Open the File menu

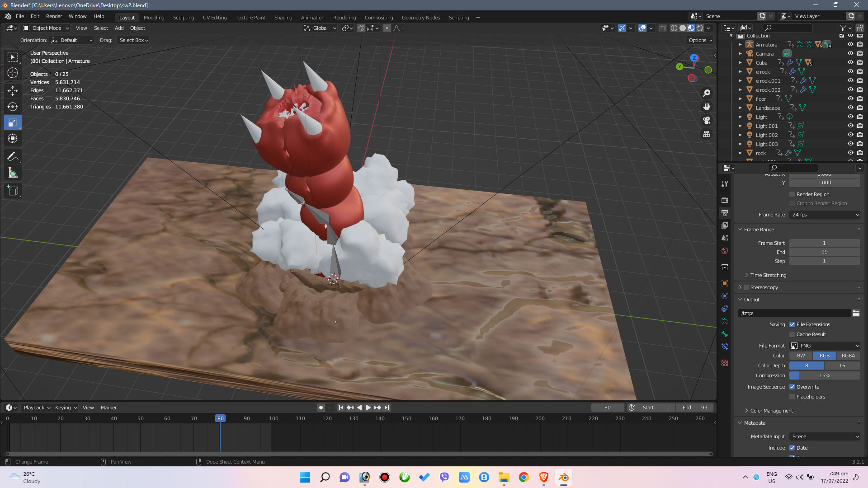click(20, 16)
